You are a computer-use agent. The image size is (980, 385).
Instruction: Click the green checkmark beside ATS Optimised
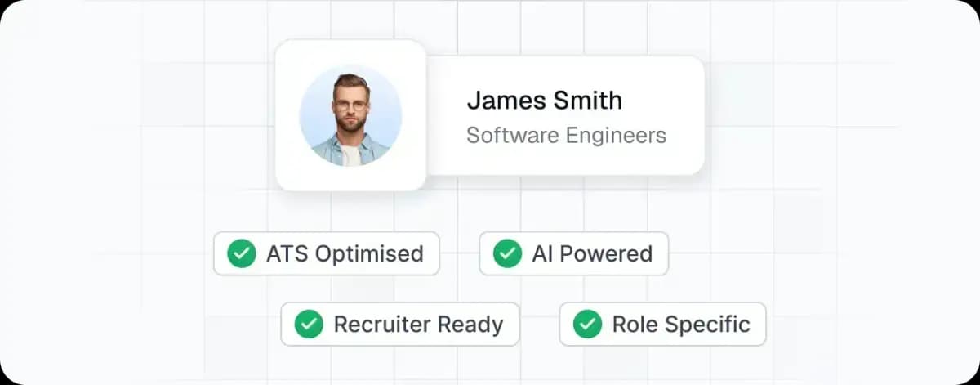click(241, 253)
